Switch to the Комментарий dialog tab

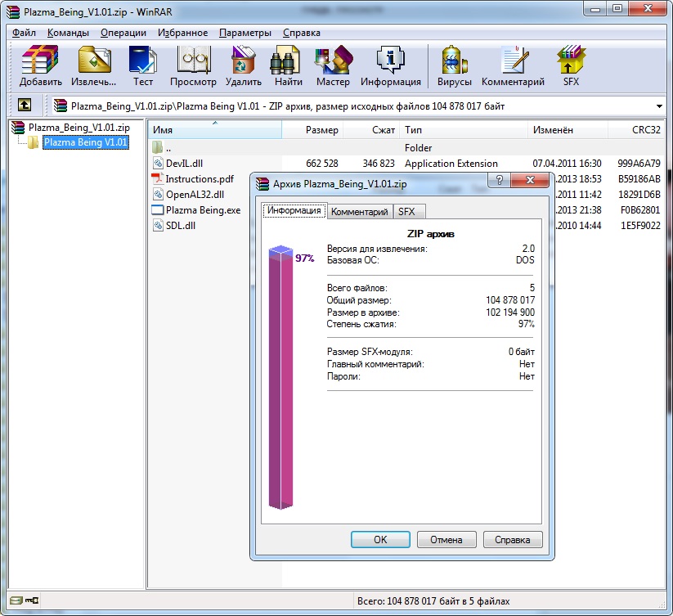coord(359,211)
